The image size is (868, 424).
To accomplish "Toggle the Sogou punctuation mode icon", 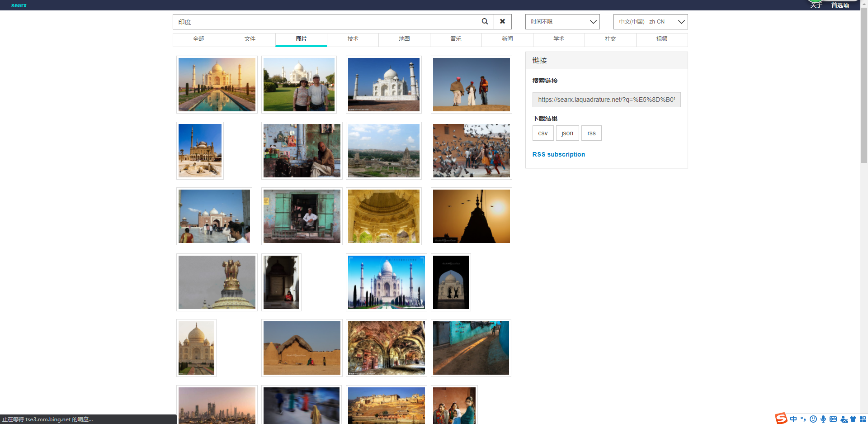I will point(803,419).
